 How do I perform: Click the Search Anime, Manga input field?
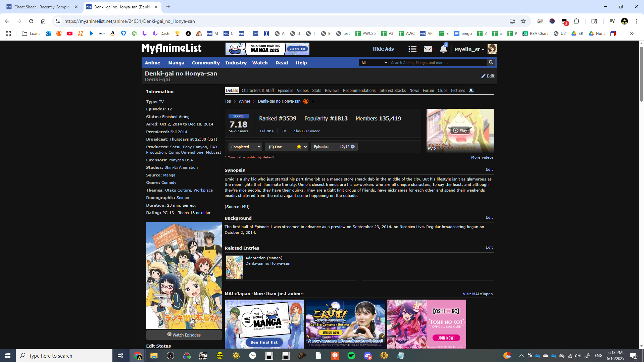click(438, 62)
